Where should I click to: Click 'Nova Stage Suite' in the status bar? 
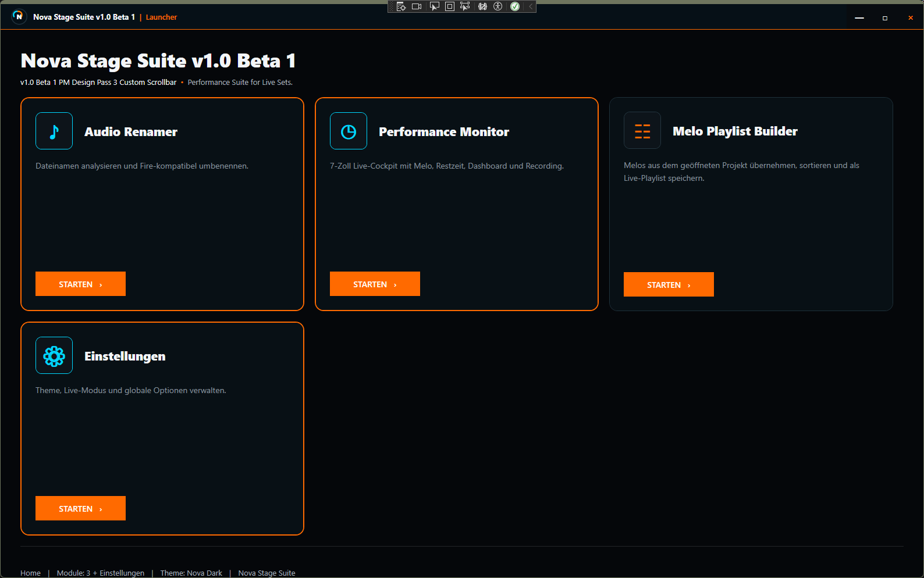pos(266,573)
